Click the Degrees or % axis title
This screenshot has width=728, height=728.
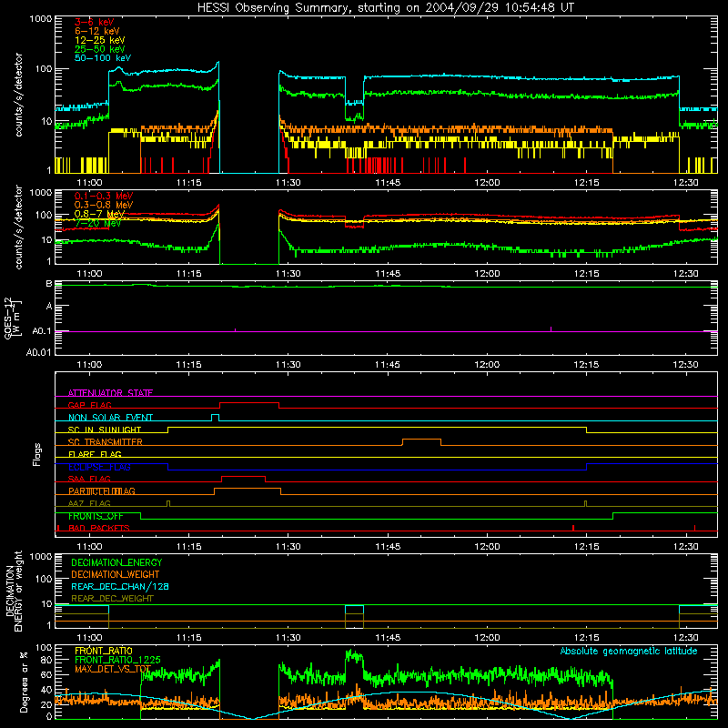[x=24, y=682]
